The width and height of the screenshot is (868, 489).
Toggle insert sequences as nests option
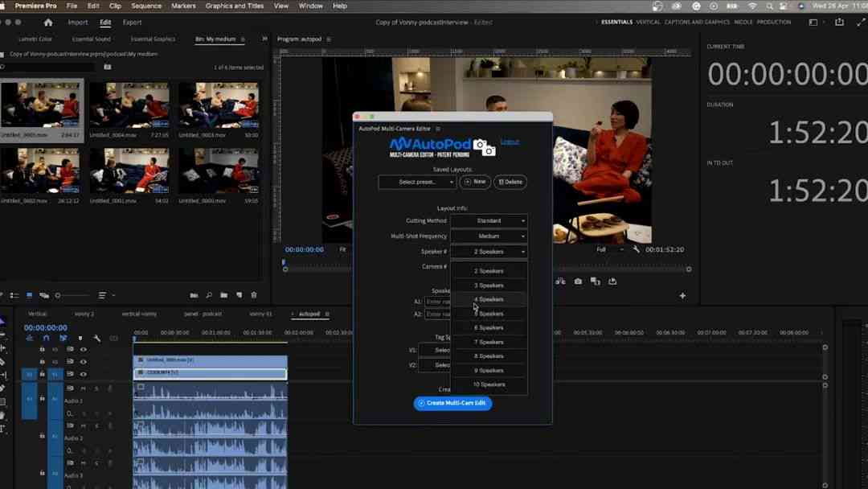coord(30,338)
